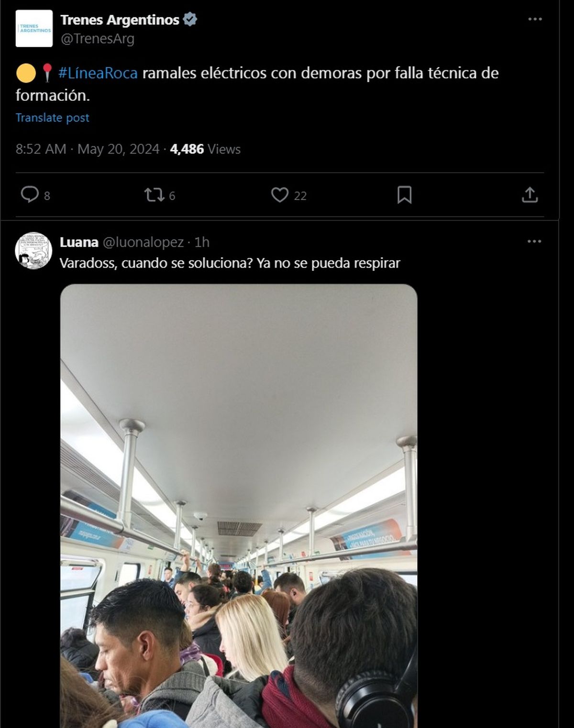Viewport: 574px width, 728px height.
Task: Like the post with the heart icon
Action: [280, 195]
